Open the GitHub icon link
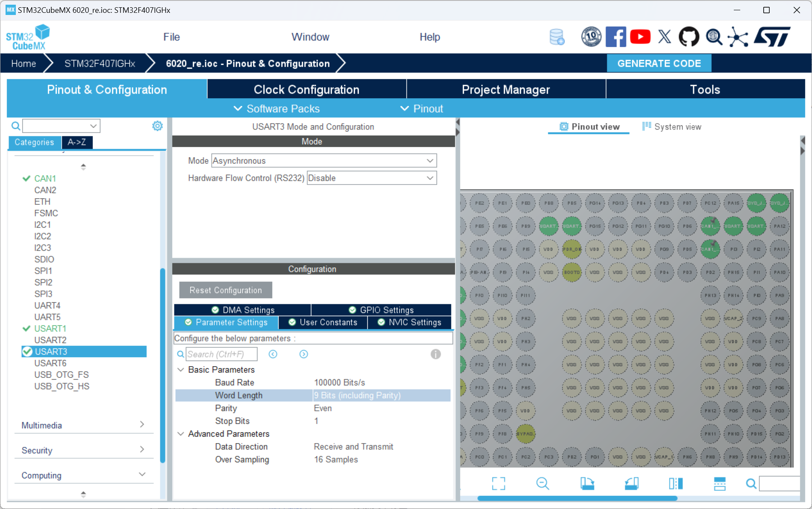Image resolution: width=812 pixels, height=509 pixels. coord(689,37)
